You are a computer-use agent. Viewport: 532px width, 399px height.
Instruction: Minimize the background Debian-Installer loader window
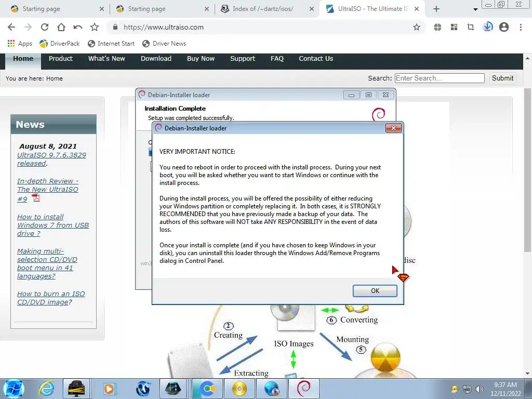351,95
